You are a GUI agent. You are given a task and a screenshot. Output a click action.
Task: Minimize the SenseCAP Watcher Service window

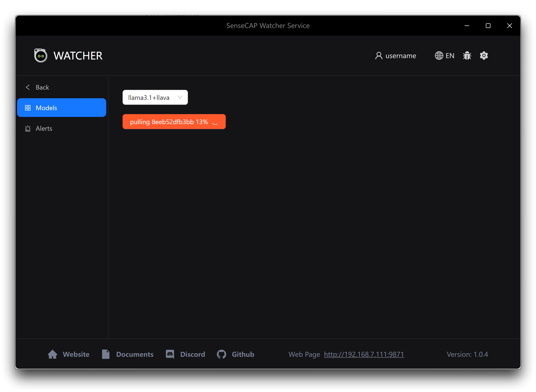coord(467,25)
